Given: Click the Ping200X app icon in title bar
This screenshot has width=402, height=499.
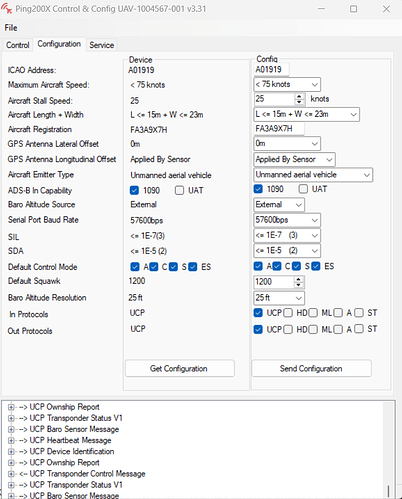Looking at the screenshot, I should (7, 8).
